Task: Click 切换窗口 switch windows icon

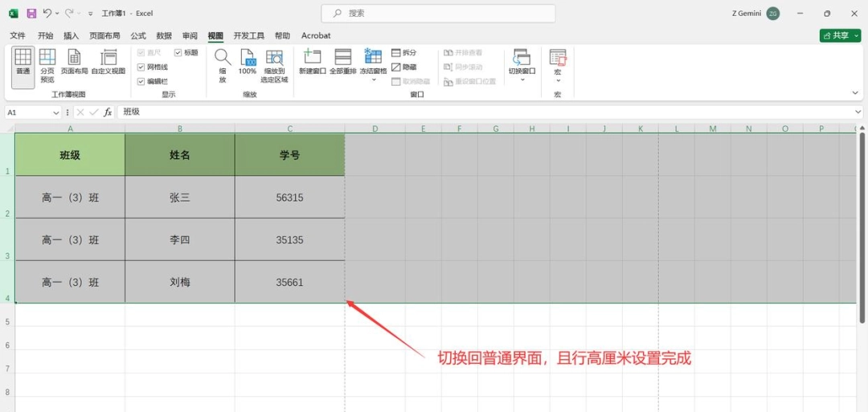Action: (522, 58)
